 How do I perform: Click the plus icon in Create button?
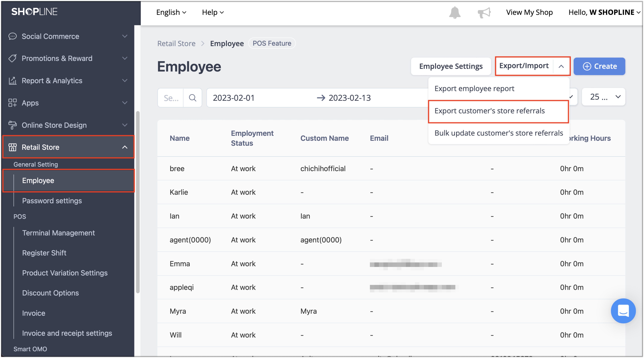click(587, 66)
